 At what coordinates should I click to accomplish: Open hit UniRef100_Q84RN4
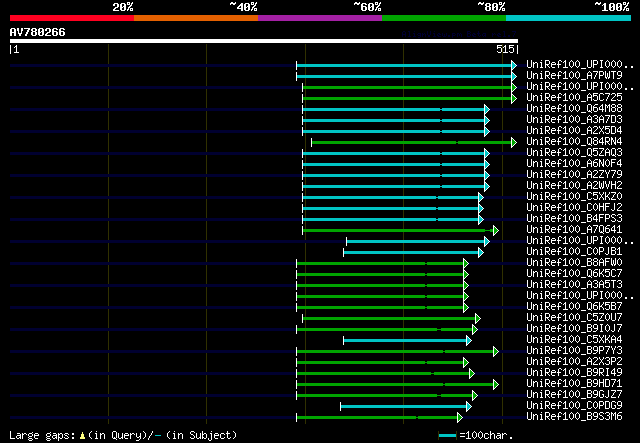574,142
